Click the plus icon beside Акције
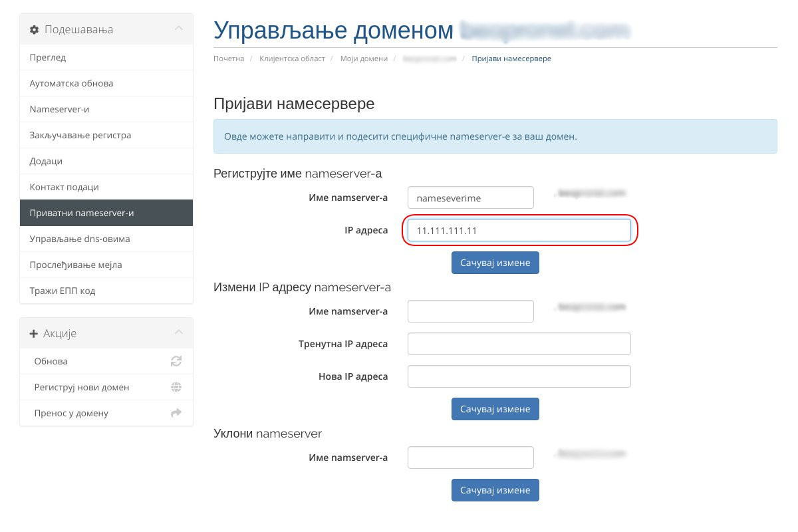The width and height of the screenshot is (798, 532). [x=34, y=333]
